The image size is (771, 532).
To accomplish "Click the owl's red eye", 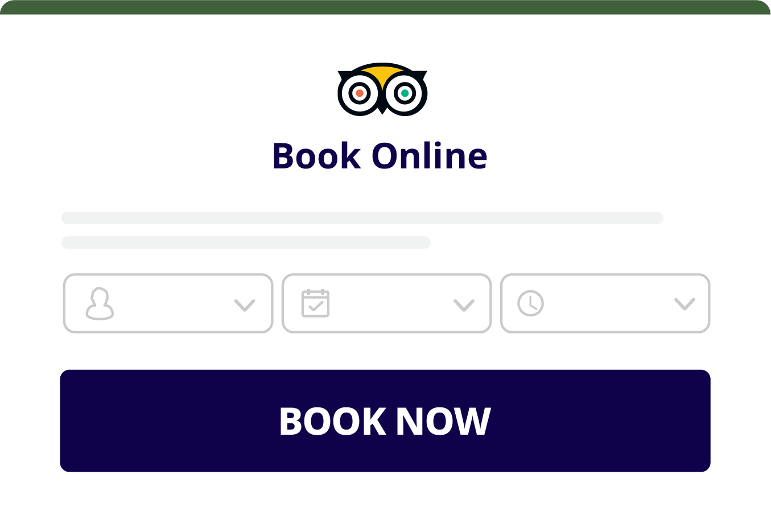I will click(x=360, y=93).
